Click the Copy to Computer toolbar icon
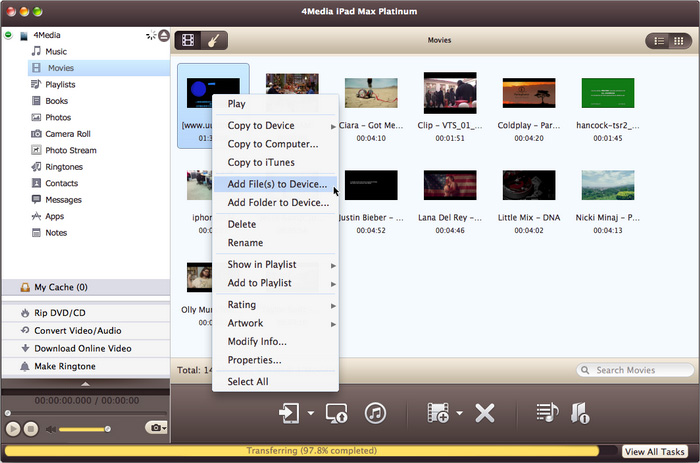Image resolution: width=700 pixels, height=463 pixels. point(337,412)
